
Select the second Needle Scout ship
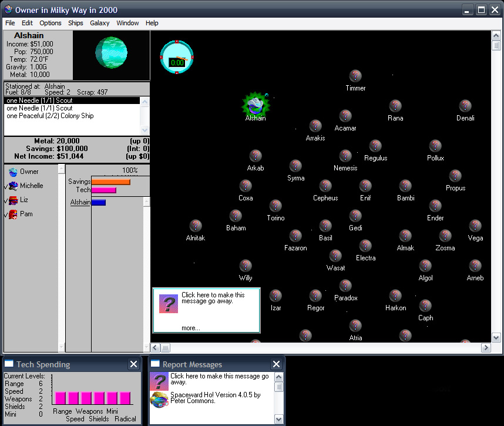(x=72, y=108)
